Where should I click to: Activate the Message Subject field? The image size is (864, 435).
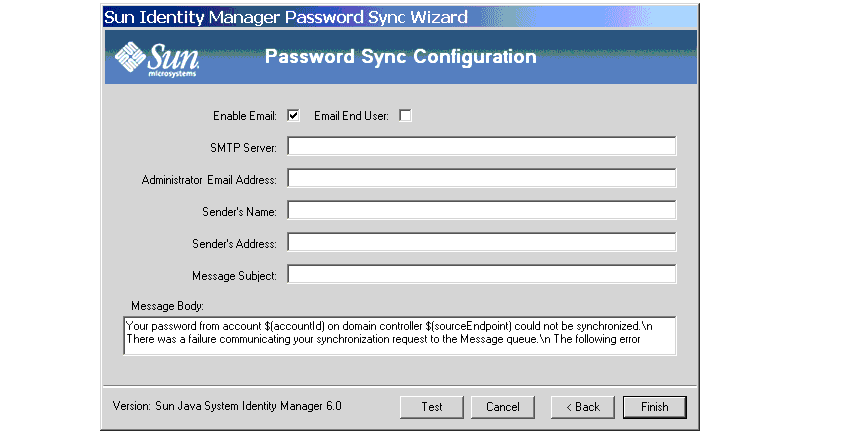tap(482, 274)
